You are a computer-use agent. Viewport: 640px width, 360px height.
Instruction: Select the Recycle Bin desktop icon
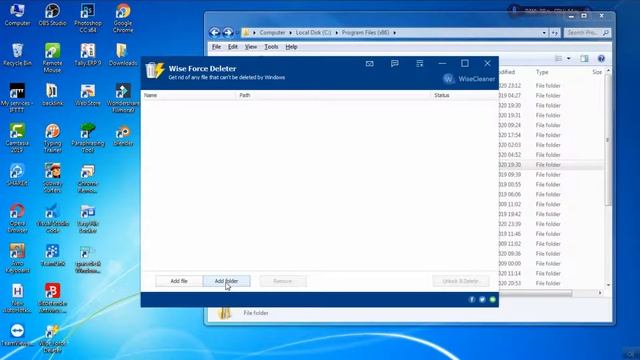[17, 55]
